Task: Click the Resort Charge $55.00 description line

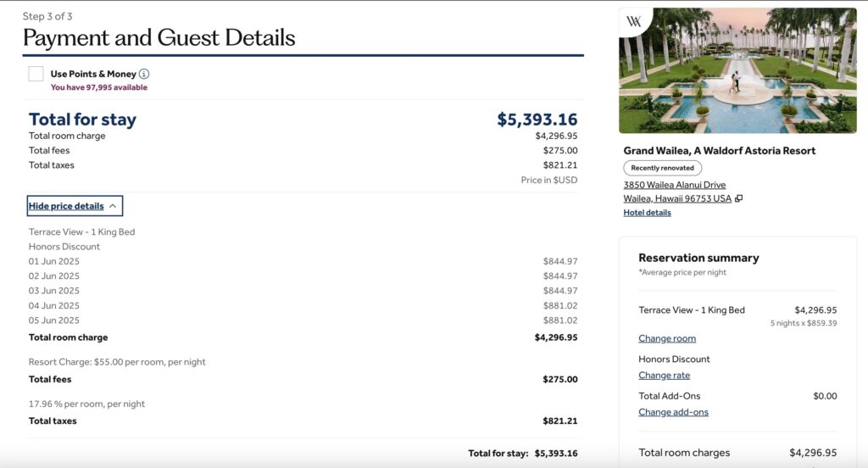Action: [x=117, y=362]
